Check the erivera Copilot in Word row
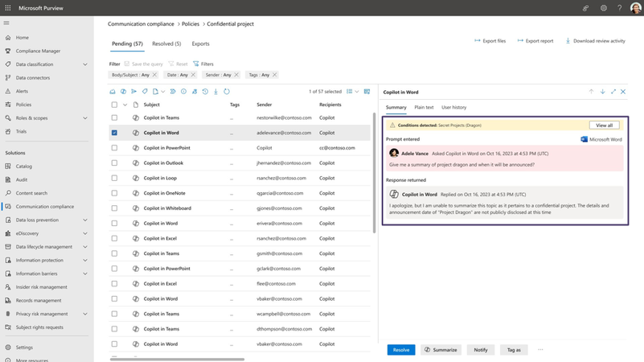Viewport: 644px width, 362px height. click(x=114, y=223)
